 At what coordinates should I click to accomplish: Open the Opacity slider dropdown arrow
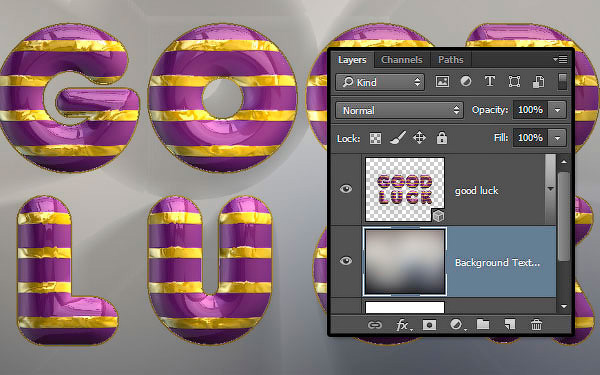tap(558, 110)
